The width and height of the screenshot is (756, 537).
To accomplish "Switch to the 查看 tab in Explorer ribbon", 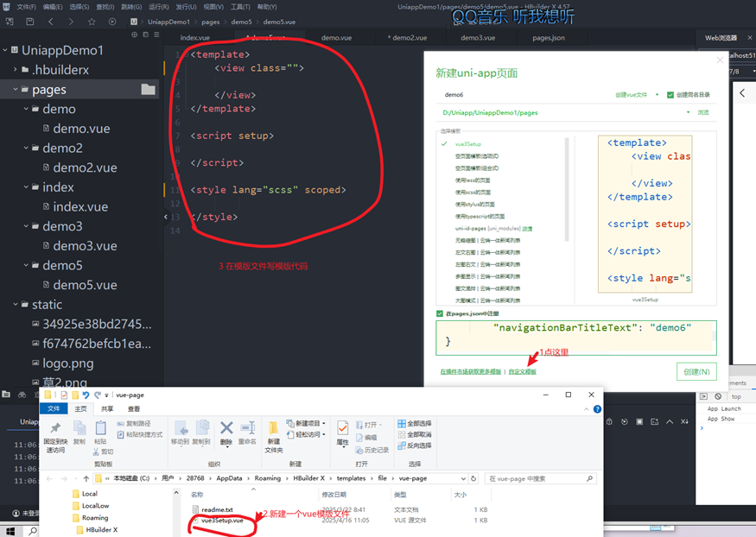I will tap(134, 409).
